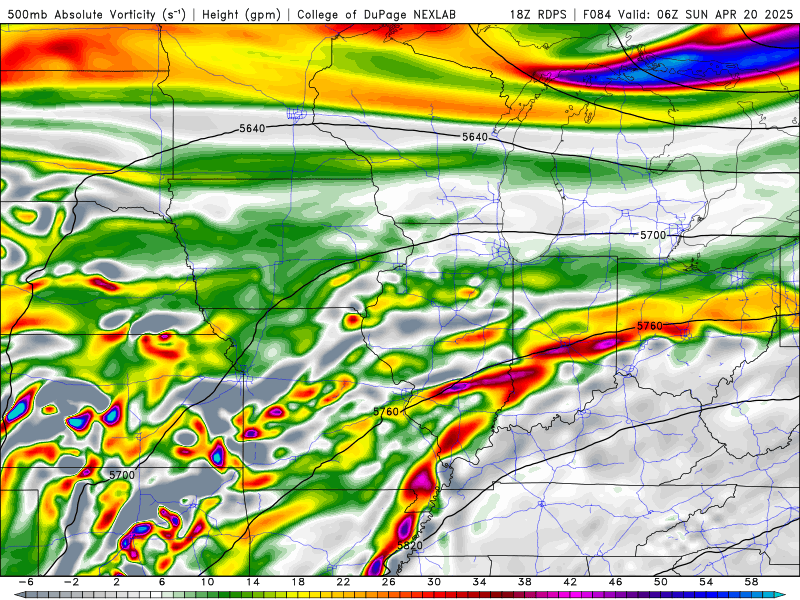Click the '18Z RDPS' model run label
800x600 pixels.
[x=538, y=14]
